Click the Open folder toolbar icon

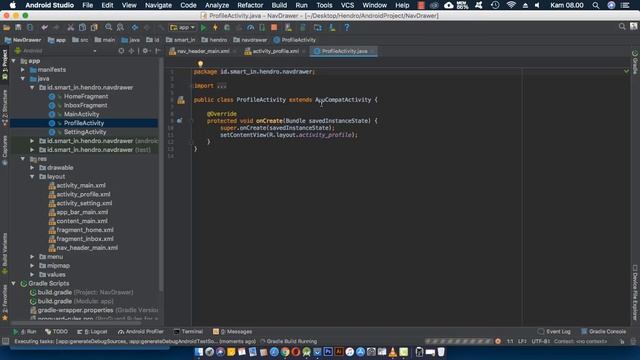pyautogui.click(x=7, y=27)
